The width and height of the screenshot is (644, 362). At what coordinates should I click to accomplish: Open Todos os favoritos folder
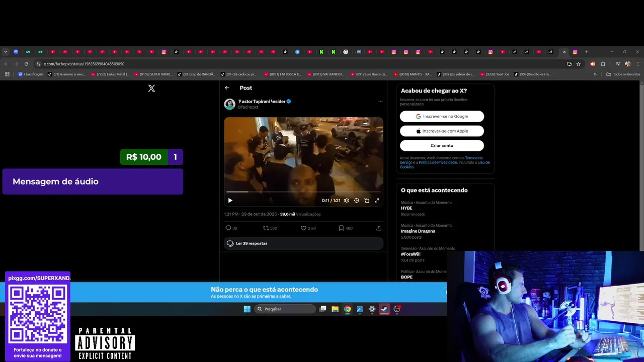(623, 74)
